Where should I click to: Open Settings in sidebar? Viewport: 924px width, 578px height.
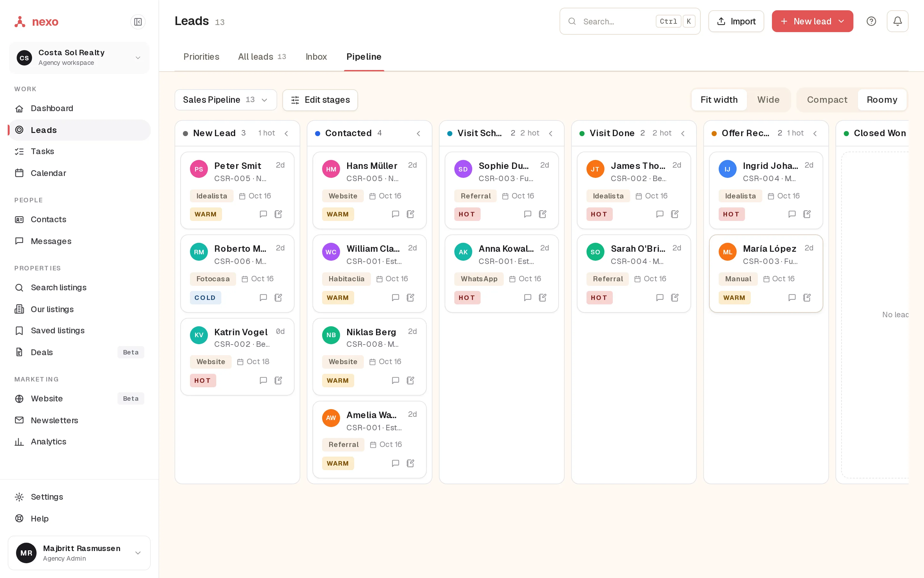coord(79,496)
